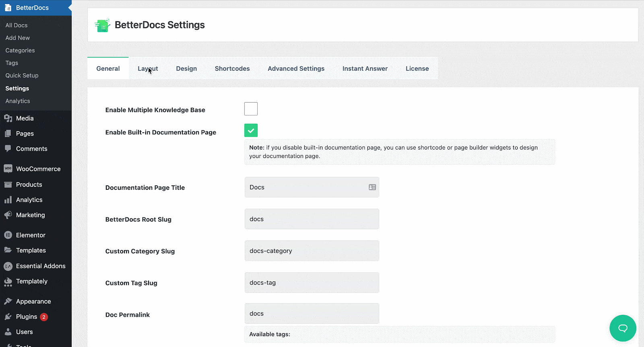Viewport: 644px width, 347px height.
Task: Click the Doc Permalink input field
Action: click(312, 314)
